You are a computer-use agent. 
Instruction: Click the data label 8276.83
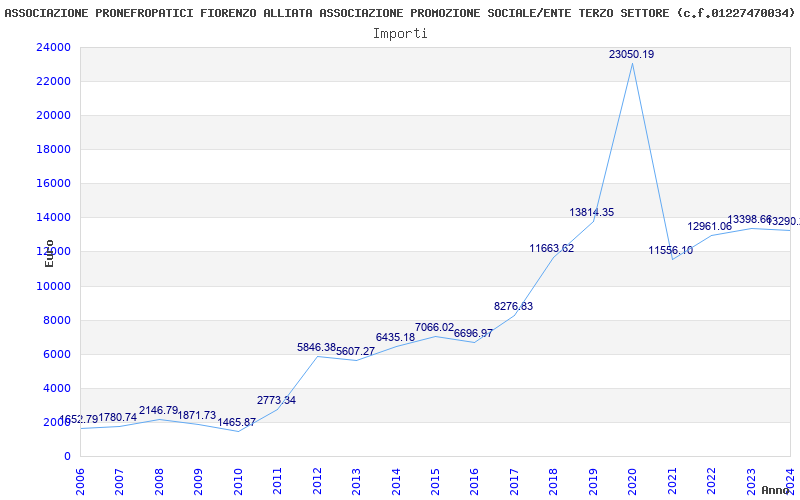point(513,306)
